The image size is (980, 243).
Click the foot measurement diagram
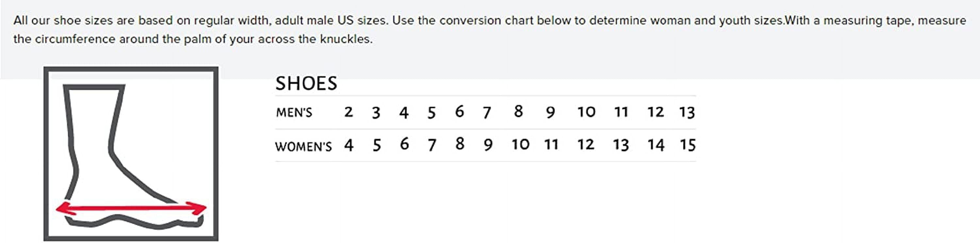pyautogui.click(x=131, y=154)
